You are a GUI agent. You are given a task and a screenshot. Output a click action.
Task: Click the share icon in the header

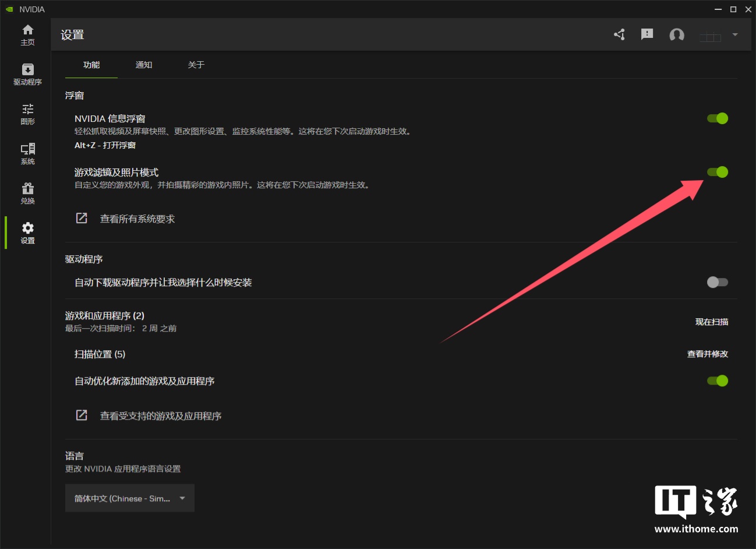619,35
